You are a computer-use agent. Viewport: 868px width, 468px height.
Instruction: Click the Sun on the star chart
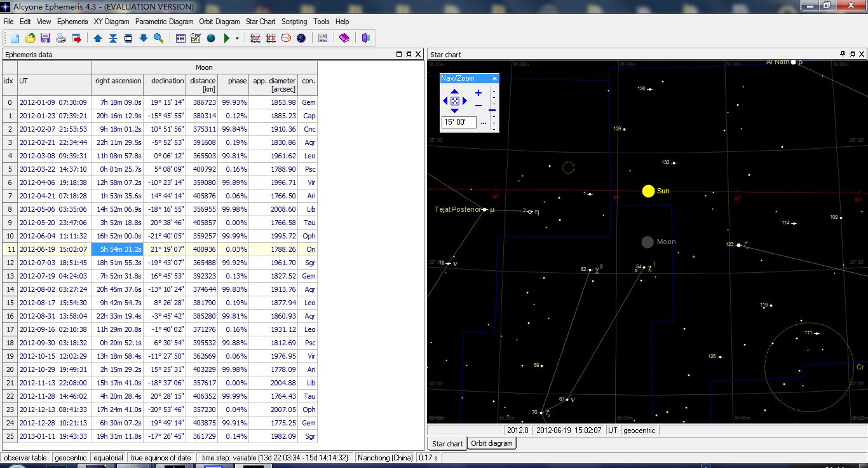point(648,191)
